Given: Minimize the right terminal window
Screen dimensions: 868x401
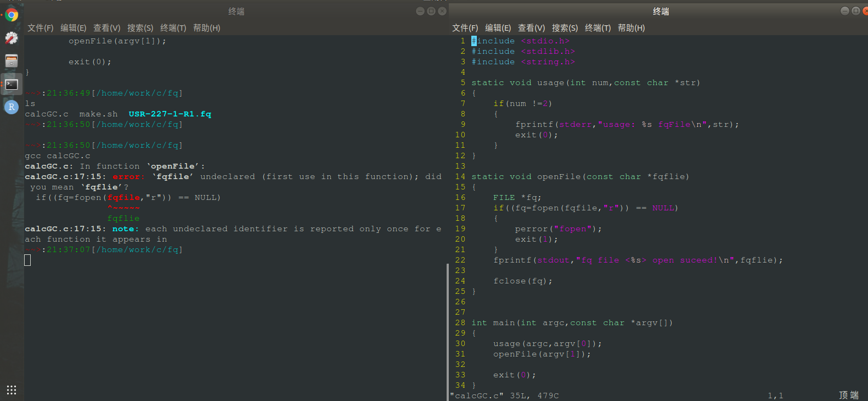Looking at the screenshot, I should click(x=845, y=11).
